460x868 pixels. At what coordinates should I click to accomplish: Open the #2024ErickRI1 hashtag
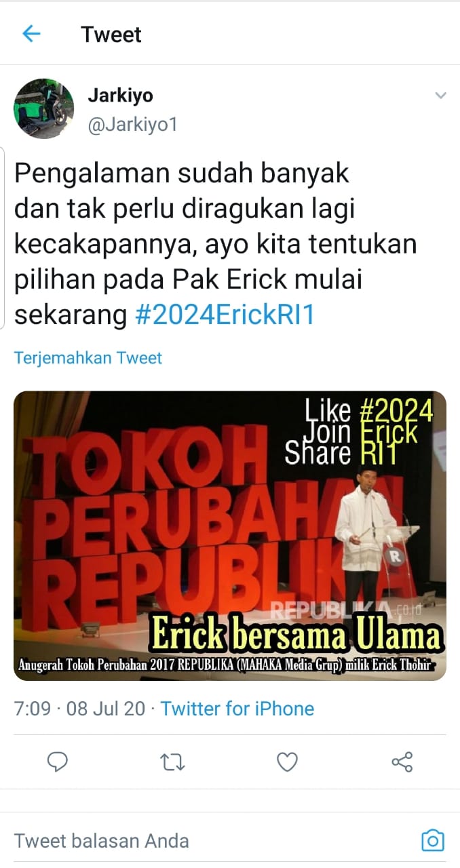(x=225, y=316)
